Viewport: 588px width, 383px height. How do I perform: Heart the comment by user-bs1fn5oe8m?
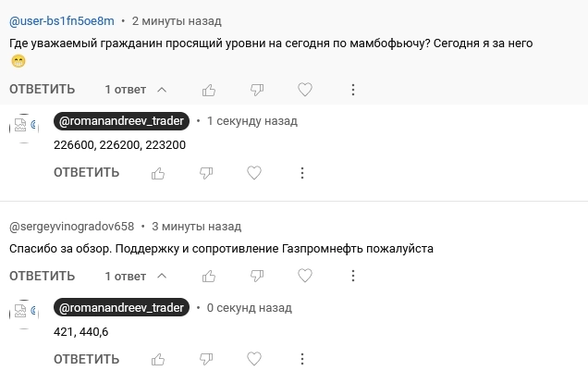coord(304,90)
